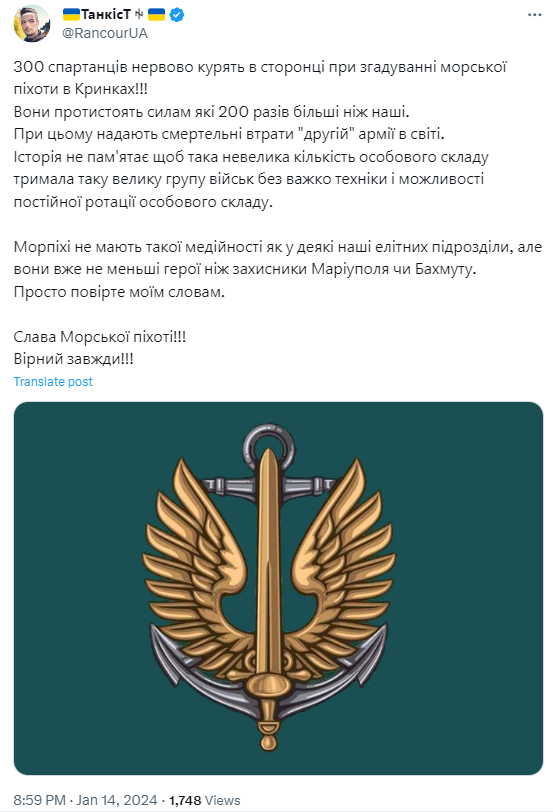553x812 pixels.
Task: Open the author's profile avatar photo
Action: pyautogui.click(x=32, y=24)
